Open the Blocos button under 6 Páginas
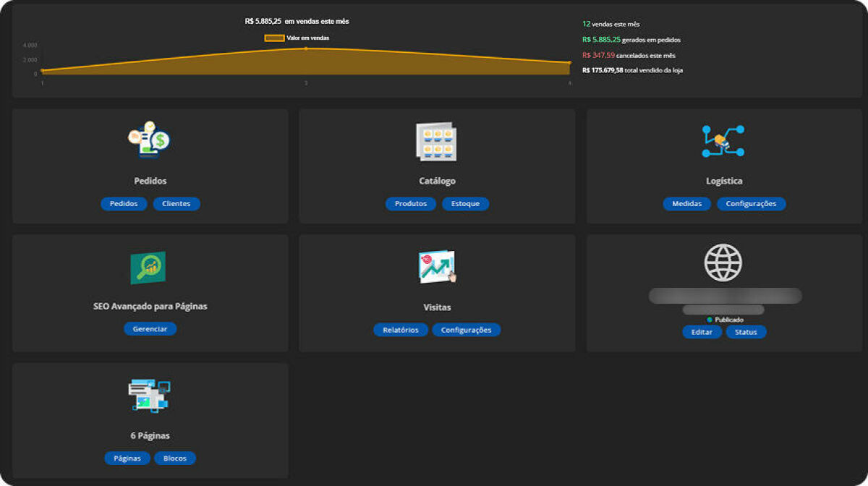This screenshot has width=868, height=486. tap(175, 457)
